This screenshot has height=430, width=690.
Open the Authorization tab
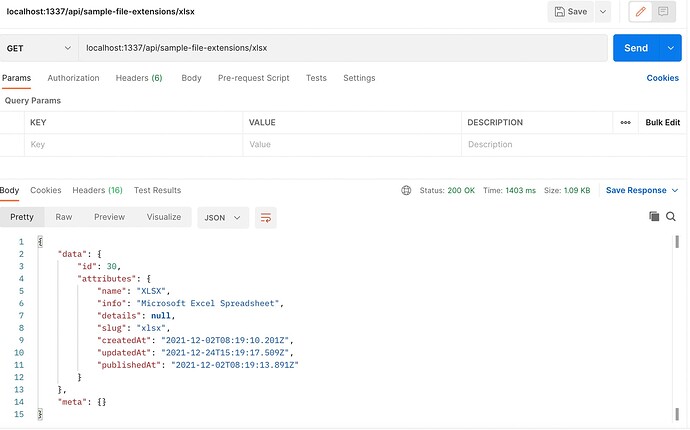point(73,78)
